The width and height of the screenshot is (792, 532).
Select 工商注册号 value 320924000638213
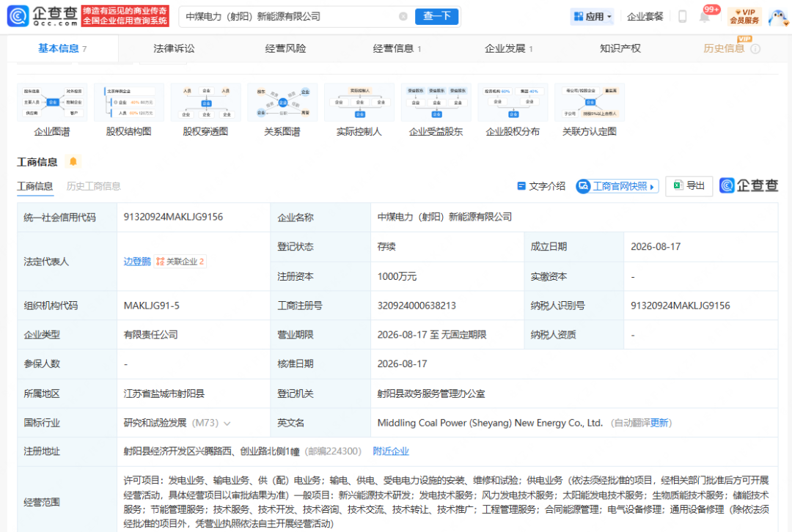click(417, 306)
